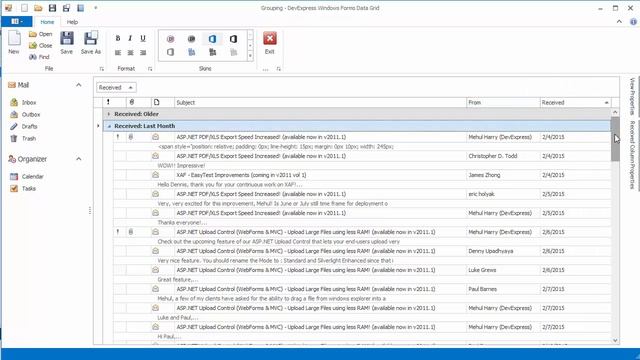Click the info icon at top right
The width and height of the screenshot is (640, 360).
click(633, 22)
